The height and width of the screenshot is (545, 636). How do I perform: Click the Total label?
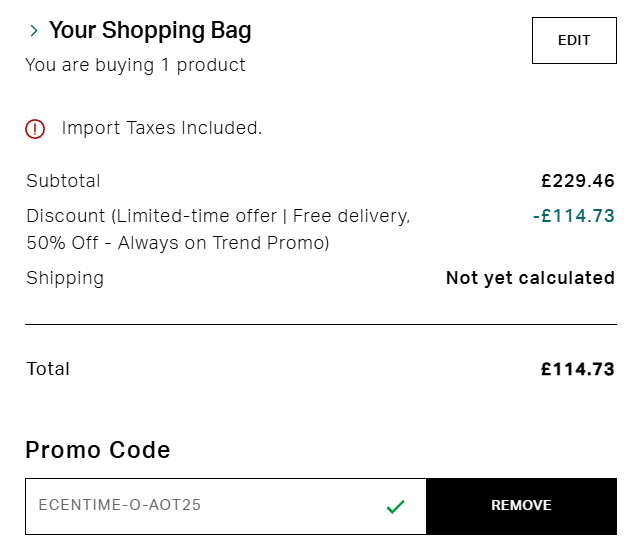pos(48,369)
